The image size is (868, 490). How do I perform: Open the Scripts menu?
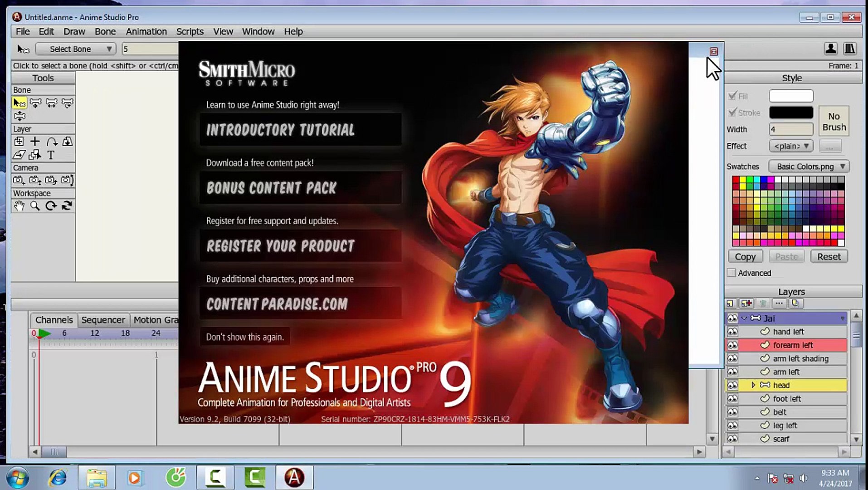tap(190, 31)
